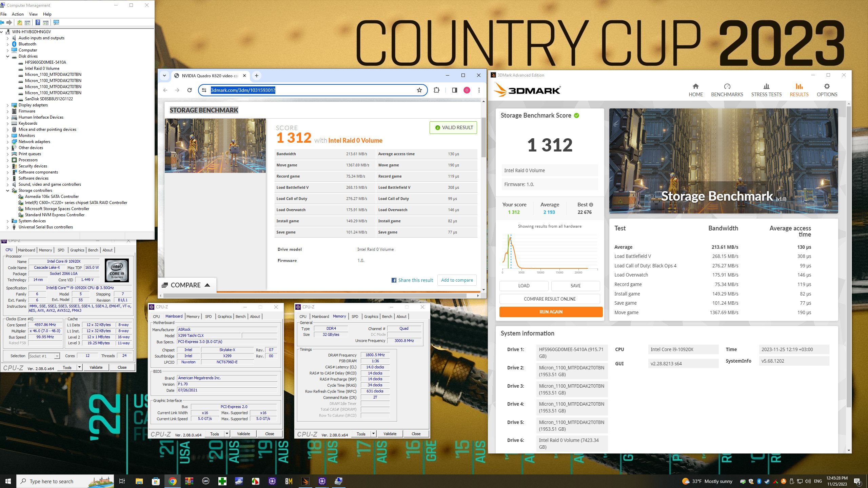
Task: Open Task View from the taskbar
Action: pos(122,481)
